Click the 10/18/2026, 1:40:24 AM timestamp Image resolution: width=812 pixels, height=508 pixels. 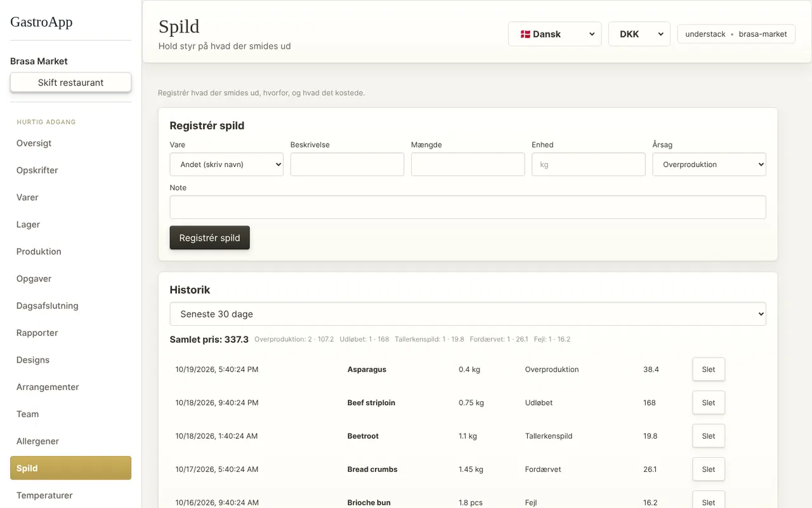[x=216, y=436]
